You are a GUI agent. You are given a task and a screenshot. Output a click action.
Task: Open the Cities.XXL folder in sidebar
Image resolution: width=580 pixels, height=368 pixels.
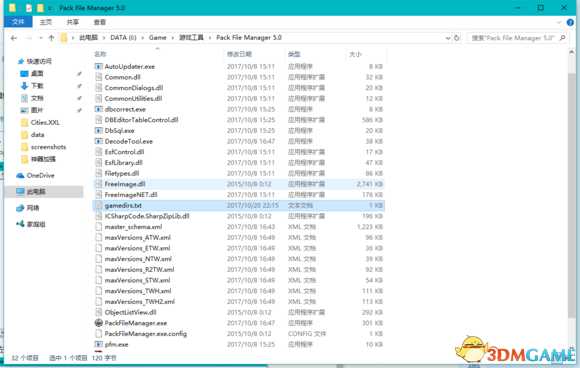coord(45,122)
